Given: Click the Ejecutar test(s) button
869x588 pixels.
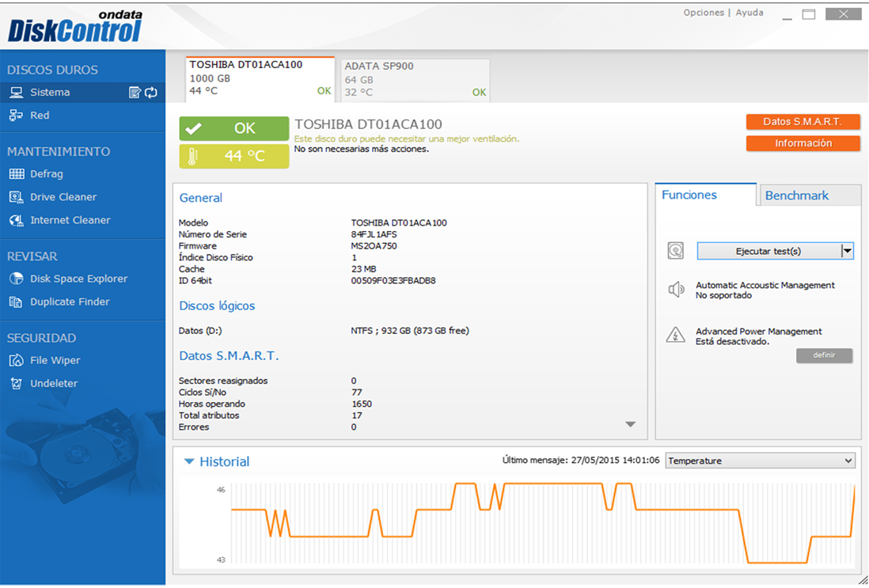Looking at the screenshot, I should (768, 251).
